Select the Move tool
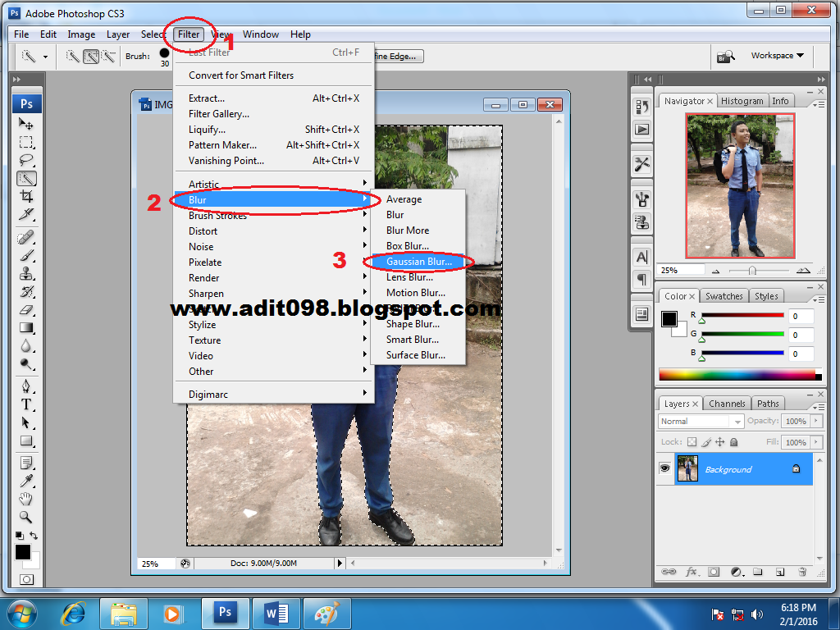 click(x=25, y=125)
